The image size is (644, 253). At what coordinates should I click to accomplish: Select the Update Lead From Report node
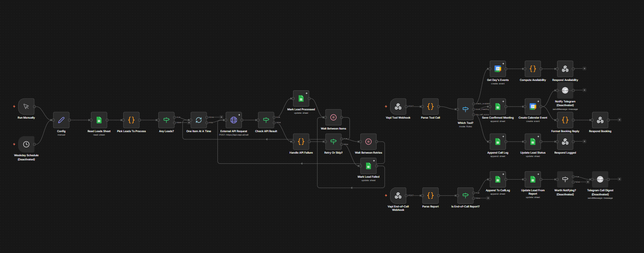coord(533,179)
